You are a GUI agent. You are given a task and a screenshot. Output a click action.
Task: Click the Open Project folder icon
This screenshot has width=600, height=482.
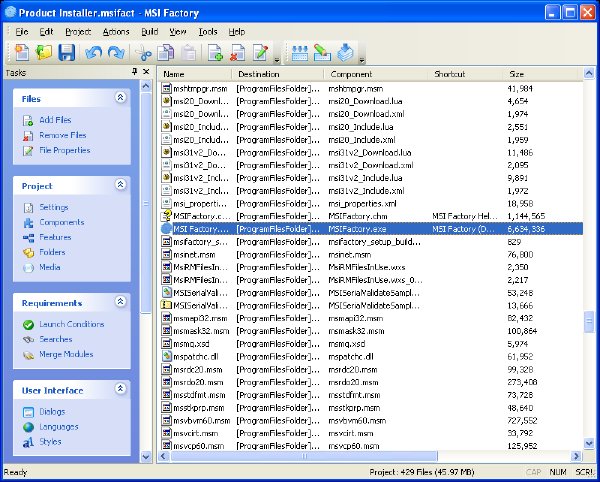[x=44, y=52]
